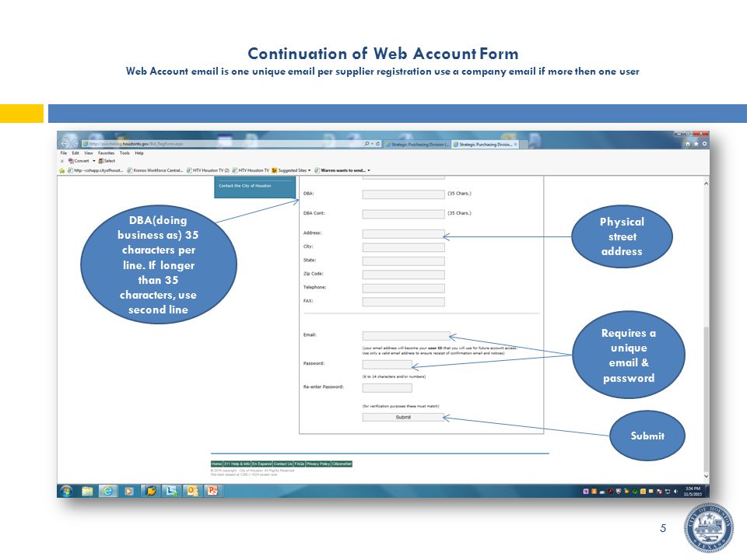Click the Submit button on the form
Image resolution: width=747 pixels, height=560 pixels.
pyautogui.click(x=403, y=417)
